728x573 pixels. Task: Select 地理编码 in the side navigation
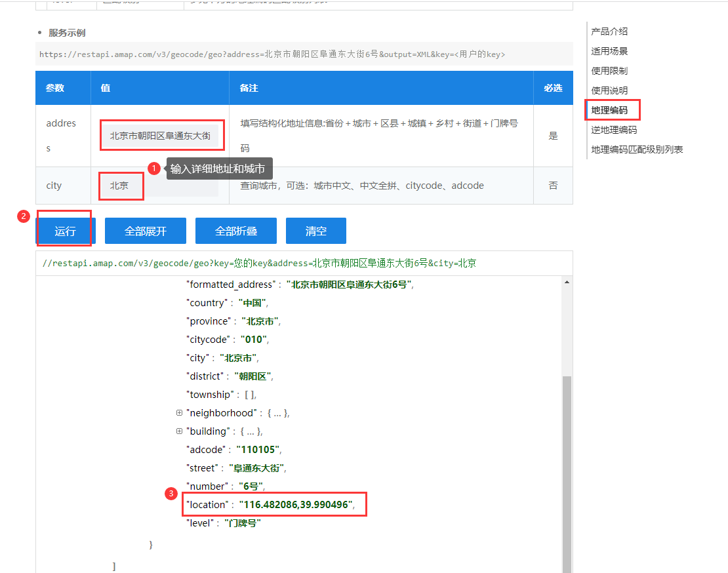[x=609, y=110]
